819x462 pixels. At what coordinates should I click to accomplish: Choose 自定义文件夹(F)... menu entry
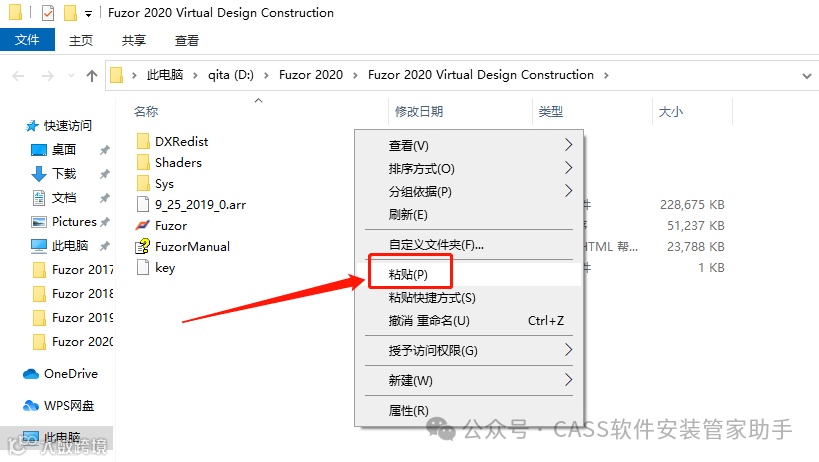tap(469, 244)
